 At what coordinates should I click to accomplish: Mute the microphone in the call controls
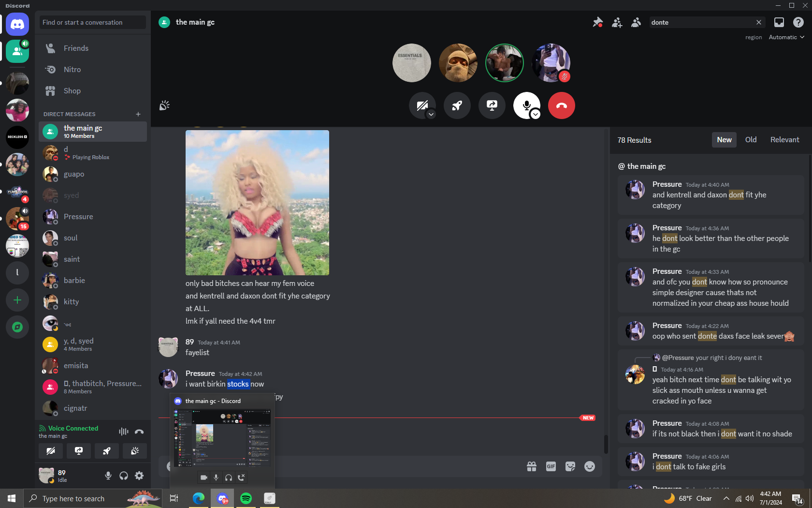(x=526, y=105)
